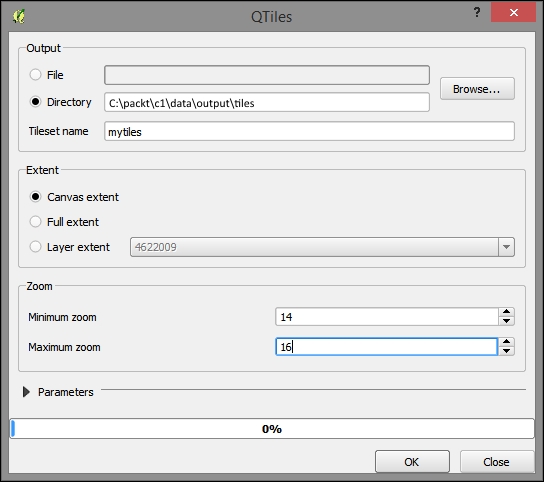544x482 pixels.
Task: Click the help question mark button
Action: tap(477, 12)
